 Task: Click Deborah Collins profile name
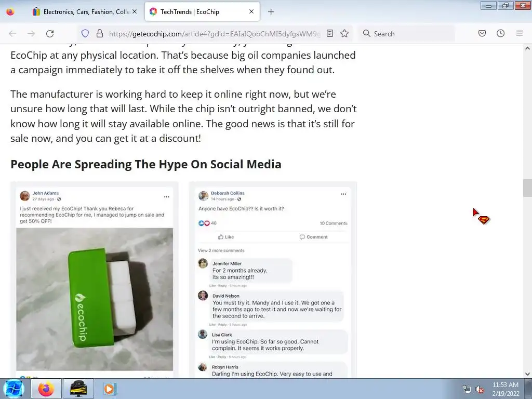click(x=228, y=193)
